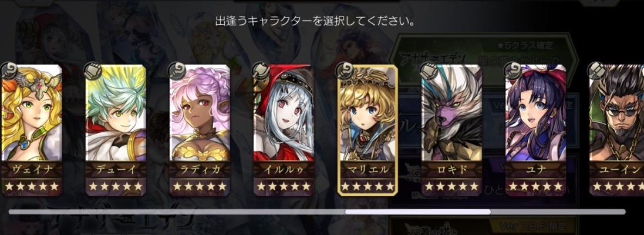Click the staff weapon icon on ラディカ's card
The image size is (644, 235).
[x=177, y=70]
